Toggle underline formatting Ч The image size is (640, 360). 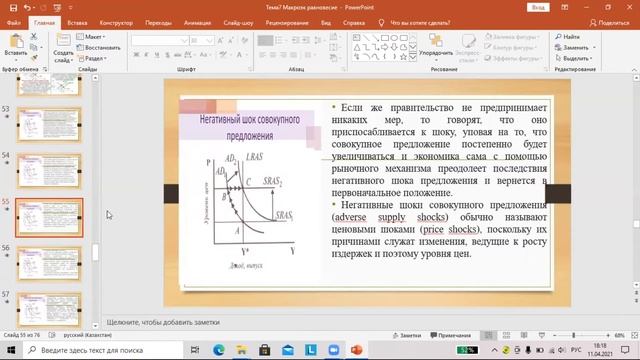[x=157, y=55]
